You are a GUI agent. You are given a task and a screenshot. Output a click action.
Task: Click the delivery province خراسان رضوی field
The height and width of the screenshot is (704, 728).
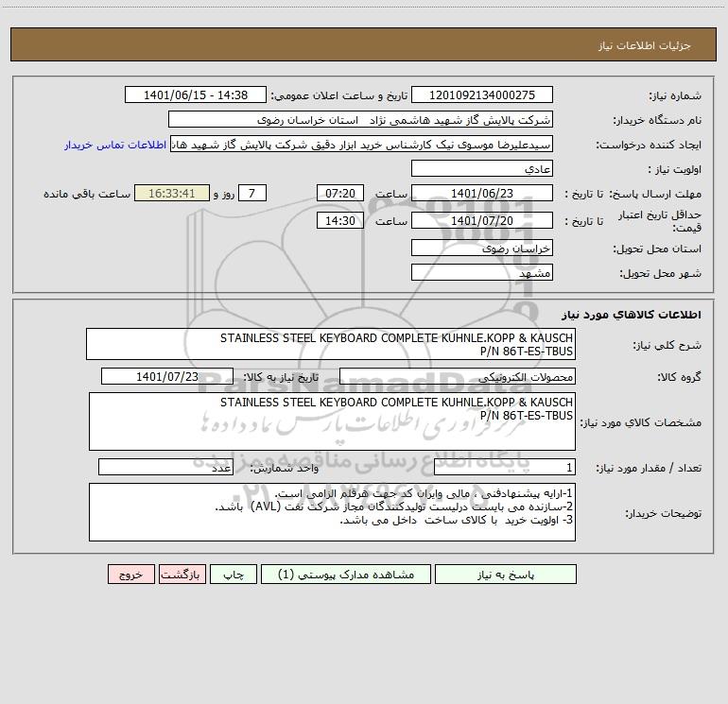point(482,248)
